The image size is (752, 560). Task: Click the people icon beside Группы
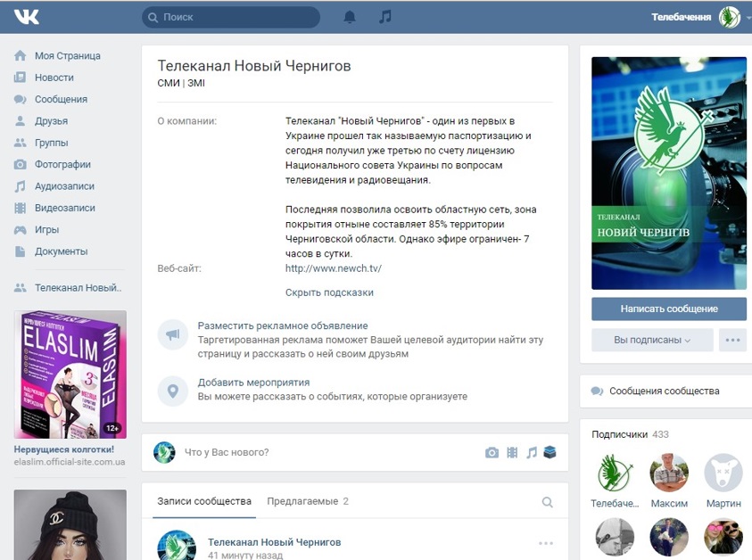(21, 143)
